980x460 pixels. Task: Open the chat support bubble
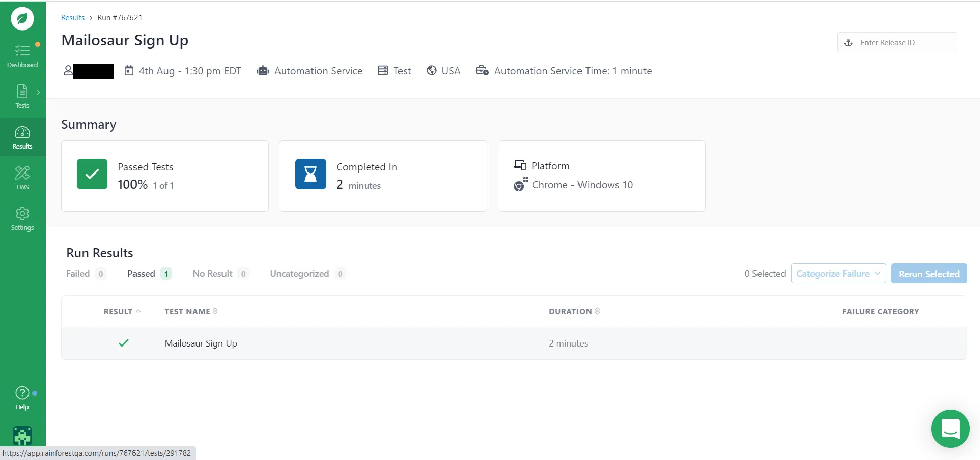point(950,428)
